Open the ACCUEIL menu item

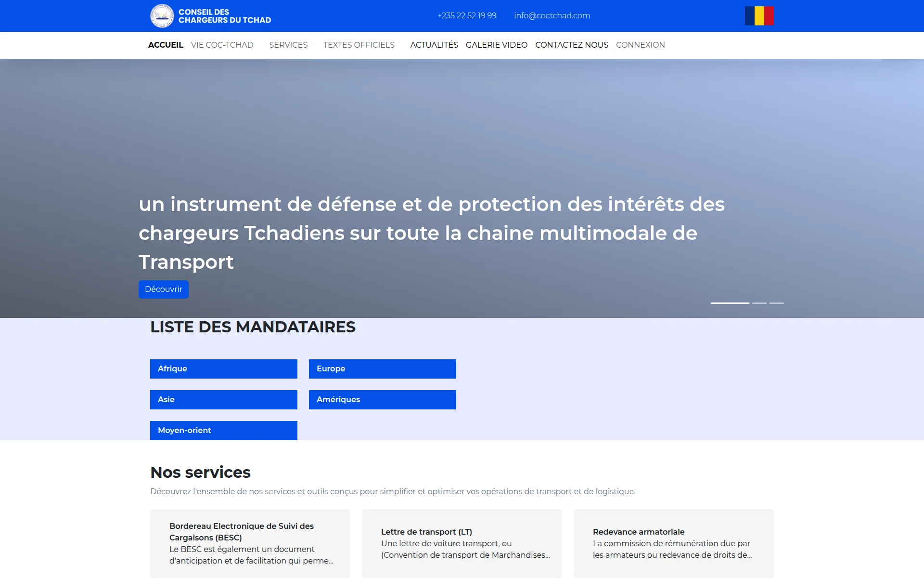(166, 45)
